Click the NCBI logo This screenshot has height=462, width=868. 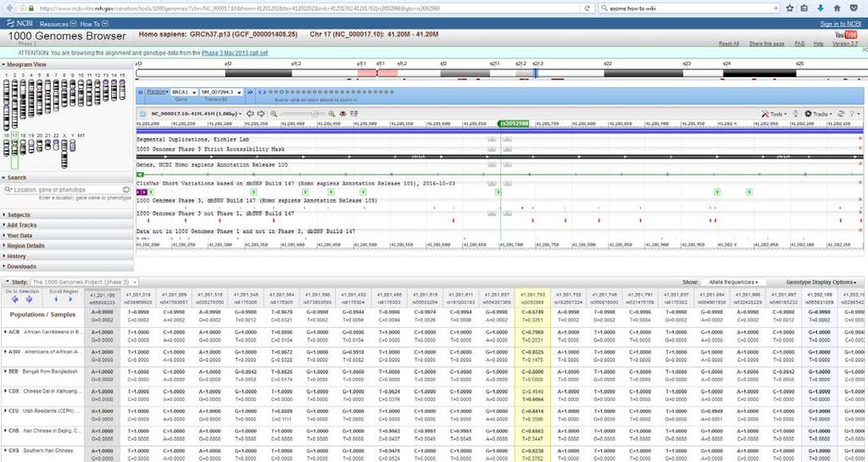tap(20, 24)
